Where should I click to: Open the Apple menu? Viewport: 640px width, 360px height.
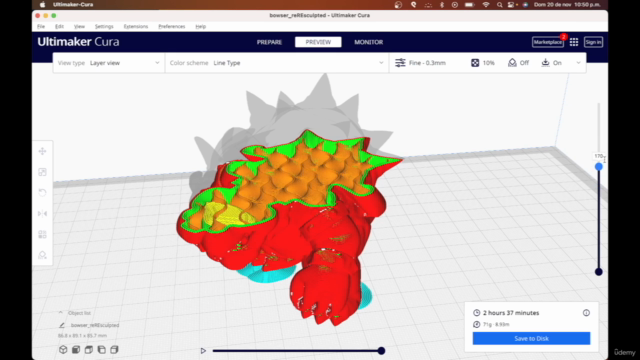42,4
